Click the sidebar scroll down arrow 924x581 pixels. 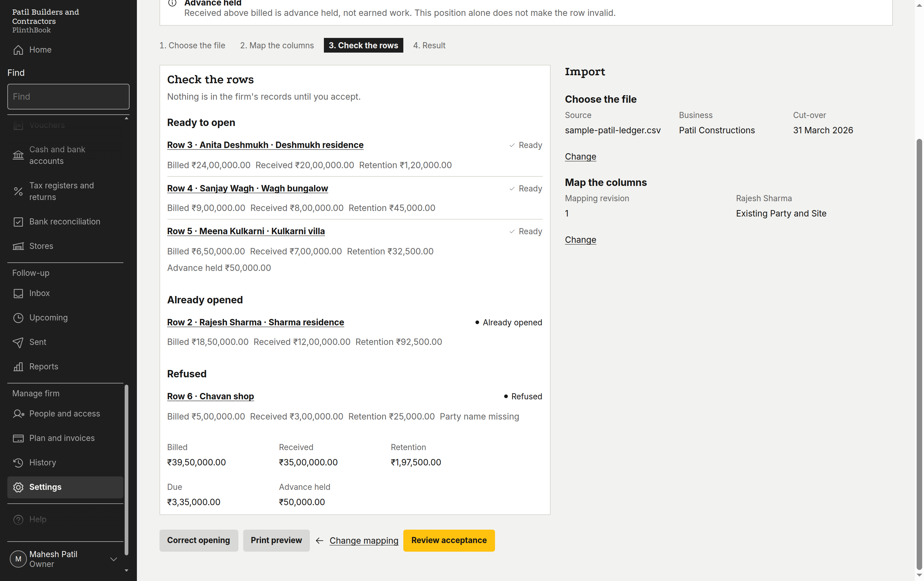126,571
